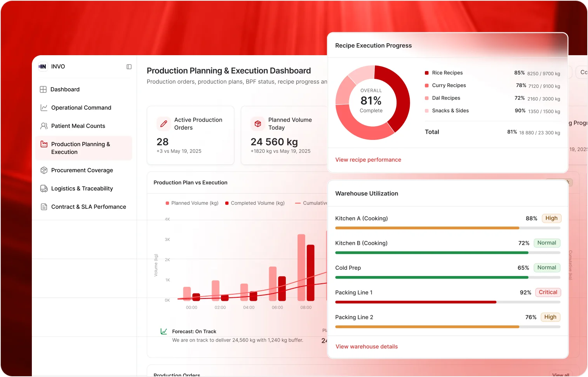This screenshot has width=588, height=377.
Task: Click '+3 vs May 19, 2025' text
Action: click(x=179, y=151)
